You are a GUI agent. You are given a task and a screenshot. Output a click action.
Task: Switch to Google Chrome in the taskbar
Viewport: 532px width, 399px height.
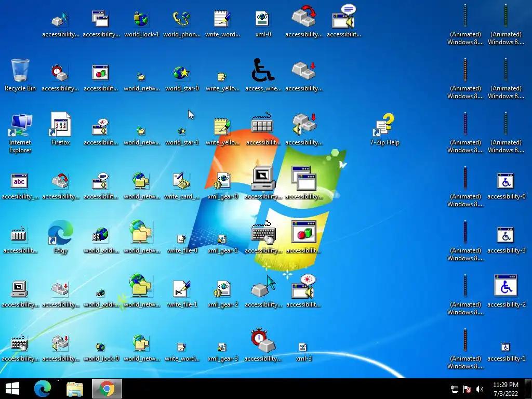(107, 389)
